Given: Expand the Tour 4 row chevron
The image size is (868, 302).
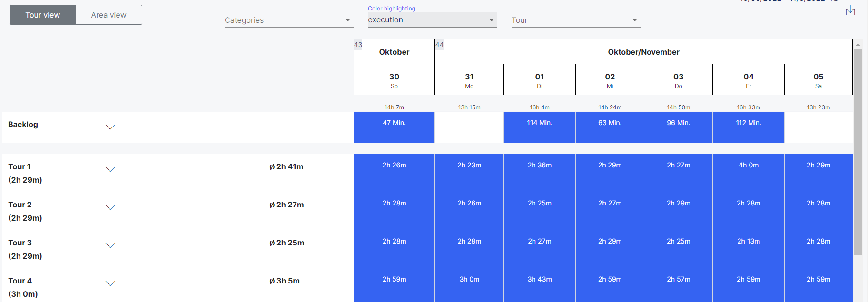Looking at the screenshot, I should pos(110,283).
